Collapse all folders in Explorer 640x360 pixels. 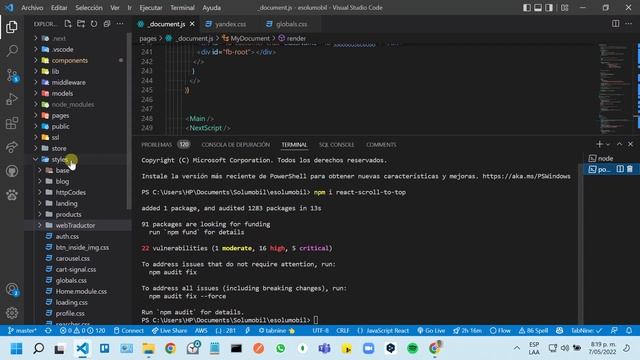click(107, 24)
